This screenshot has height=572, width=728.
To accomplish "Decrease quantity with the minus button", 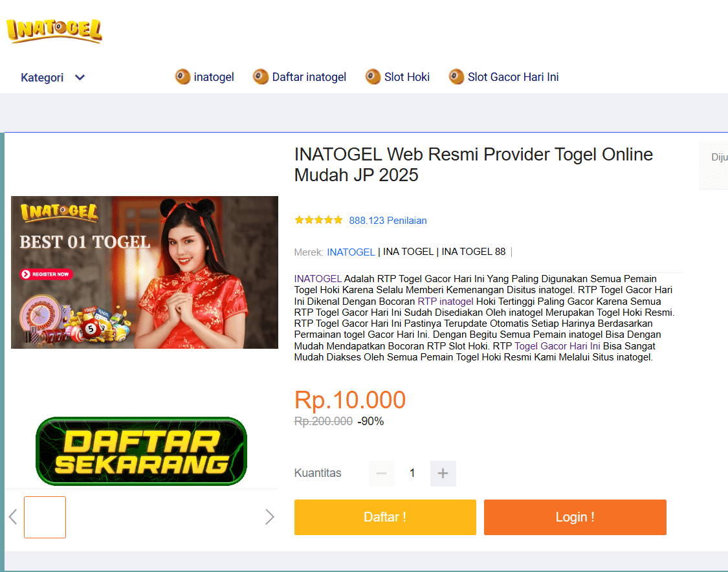I will point(382,474).
